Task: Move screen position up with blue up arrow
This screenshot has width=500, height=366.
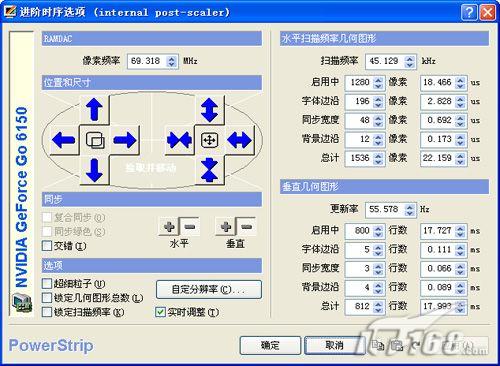Action: (94, 110)
